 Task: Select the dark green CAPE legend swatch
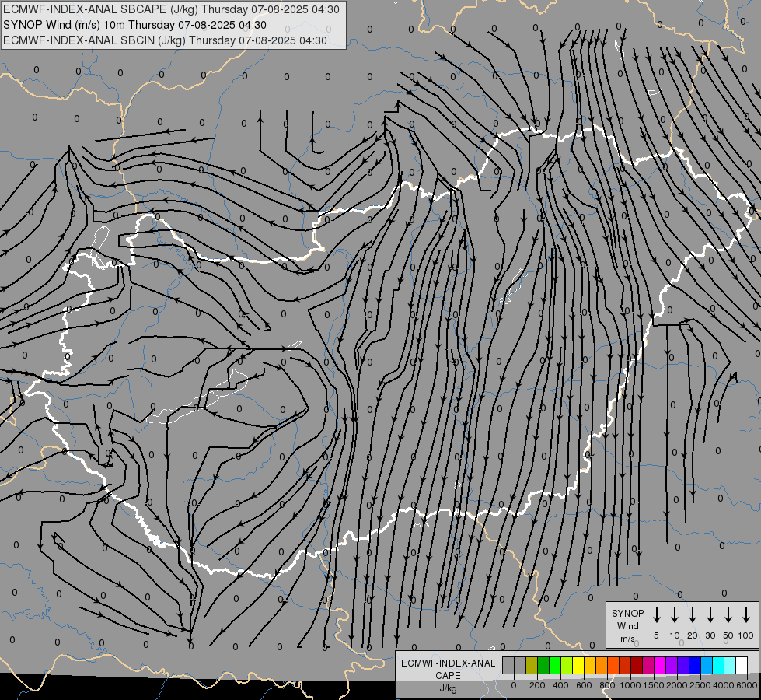(x=543, y=665)
